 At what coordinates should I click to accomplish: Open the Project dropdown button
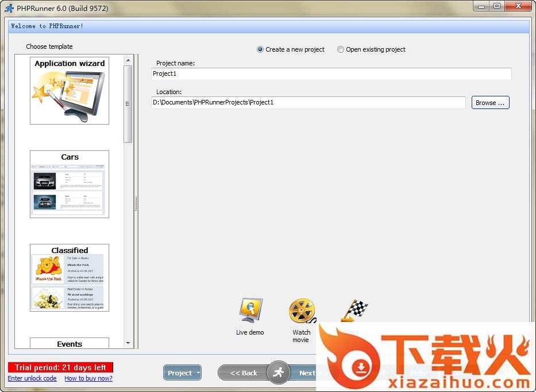click(182, 373)
